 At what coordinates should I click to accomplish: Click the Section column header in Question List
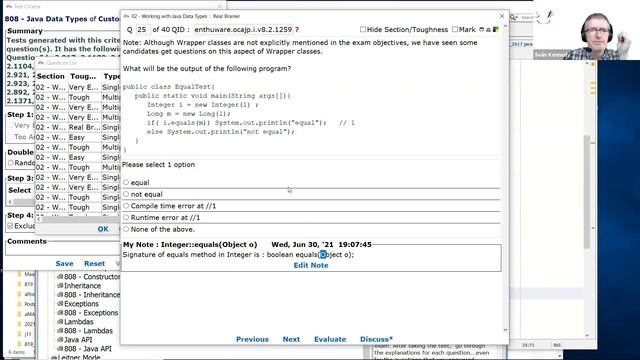point(51,76)
